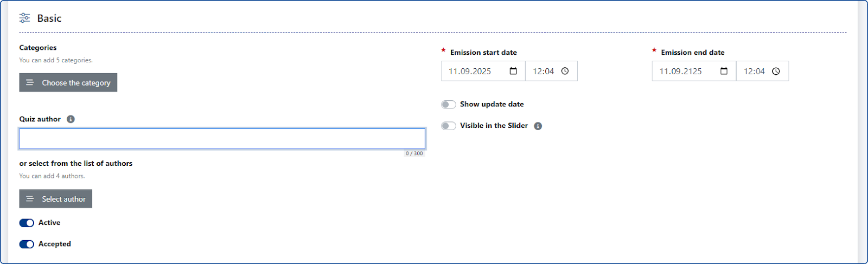Image resolution: width=868 pixels, height=264 pixels.
Task: Click list icon on Select author button
Action: pos(30,199)
